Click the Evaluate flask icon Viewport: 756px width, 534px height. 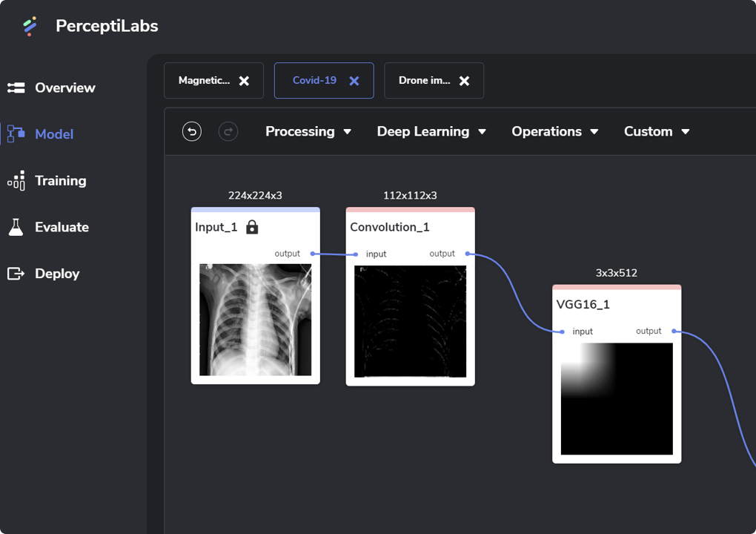pyautogui.click(x=16, y=227)
